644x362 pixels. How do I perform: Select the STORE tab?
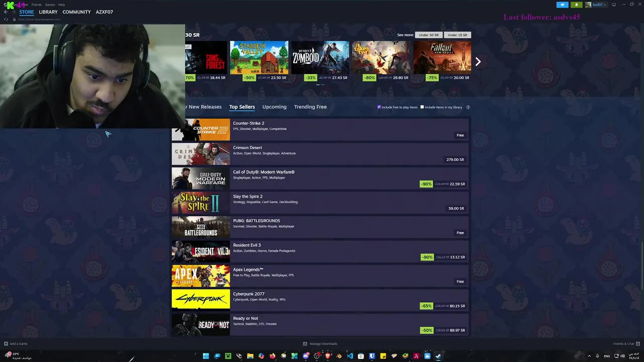[27, 12]
